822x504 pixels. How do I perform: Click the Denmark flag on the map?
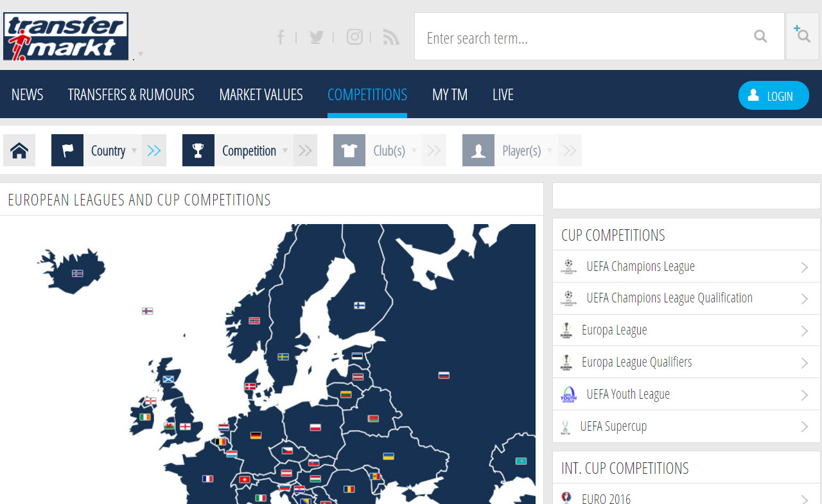(250, 387)
